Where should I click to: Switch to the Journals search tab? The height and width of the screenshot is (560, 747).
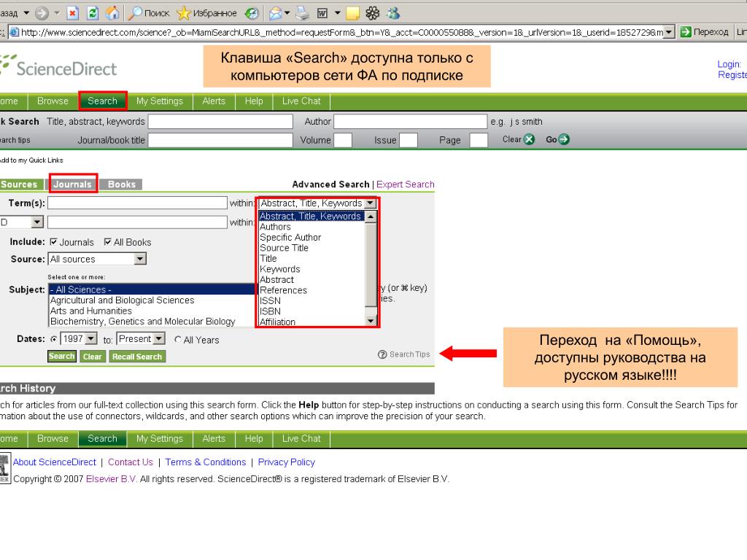[72, 184]
